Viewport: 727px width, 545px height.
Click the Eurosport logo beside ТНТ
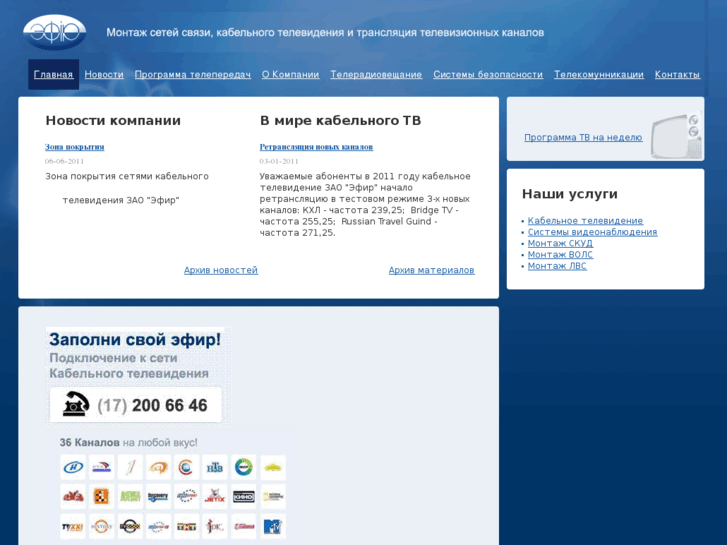click(x=158, y=526)
